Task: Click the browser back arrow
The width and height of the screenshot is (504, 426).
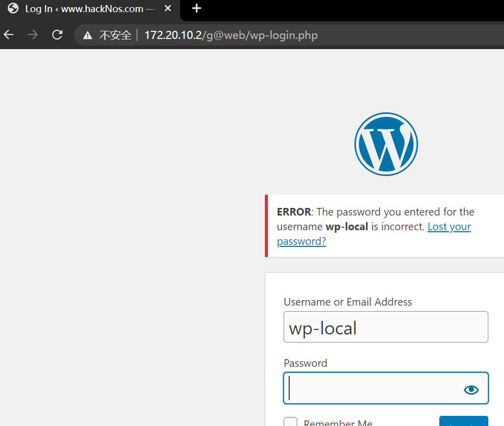Action: pyautogui.click(x=9, y=34)
